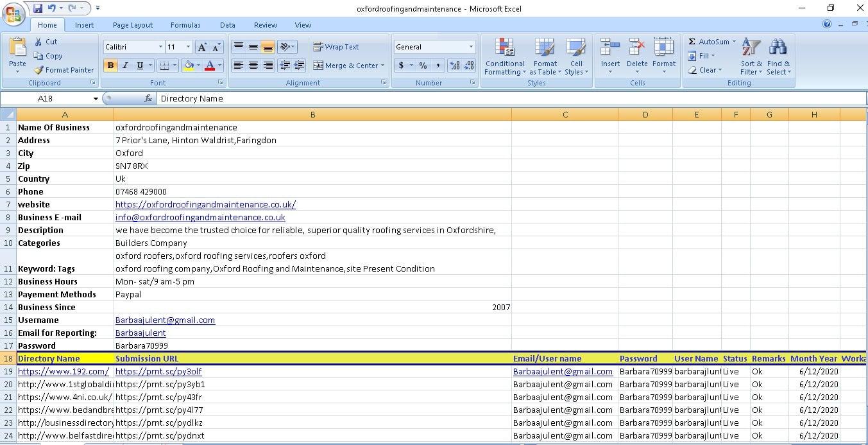The width and height of the screenshot is (868, 445).
Task: Open Sort & Filter menu
Action: (751, 57)
